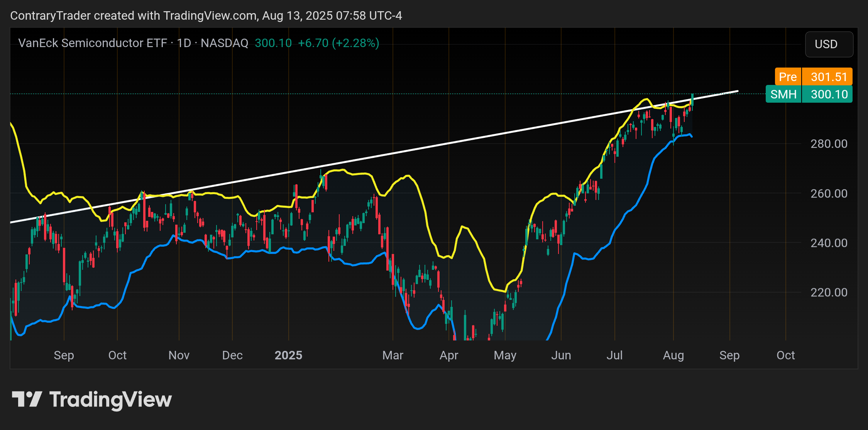
Task: Click the legend price 300.10
Action: pyautogui.click(x=273, y=43)
